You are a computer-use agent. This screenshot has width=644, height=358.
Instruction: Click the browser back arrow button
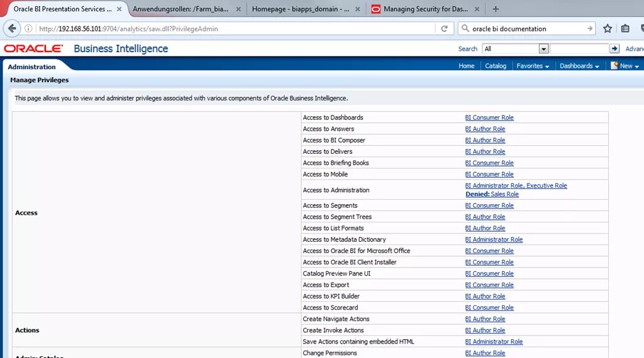coord(12,28)
